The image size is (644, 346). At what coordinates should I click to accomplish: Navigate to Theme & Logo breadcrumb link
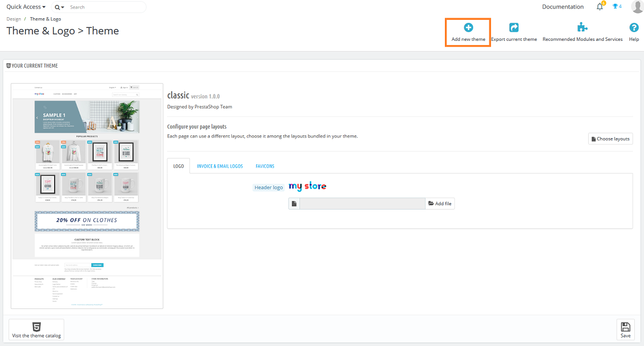point(45,18)
